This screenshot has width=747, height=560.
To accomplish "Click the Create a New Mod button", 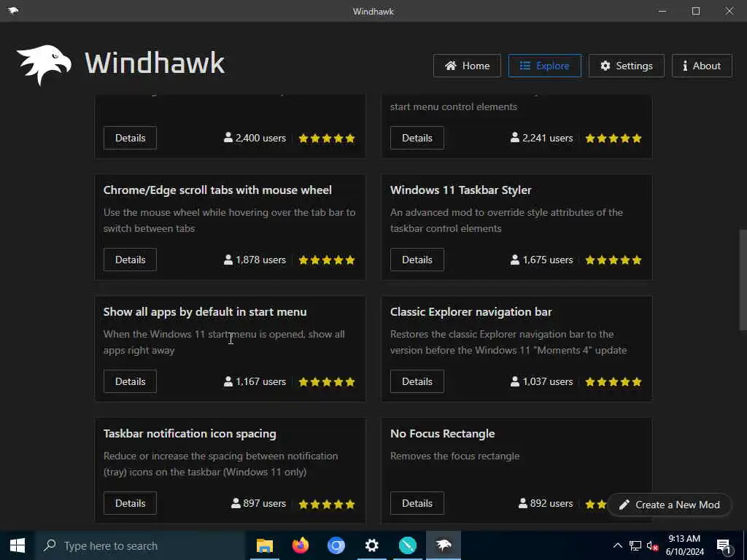I will (670, 505).
